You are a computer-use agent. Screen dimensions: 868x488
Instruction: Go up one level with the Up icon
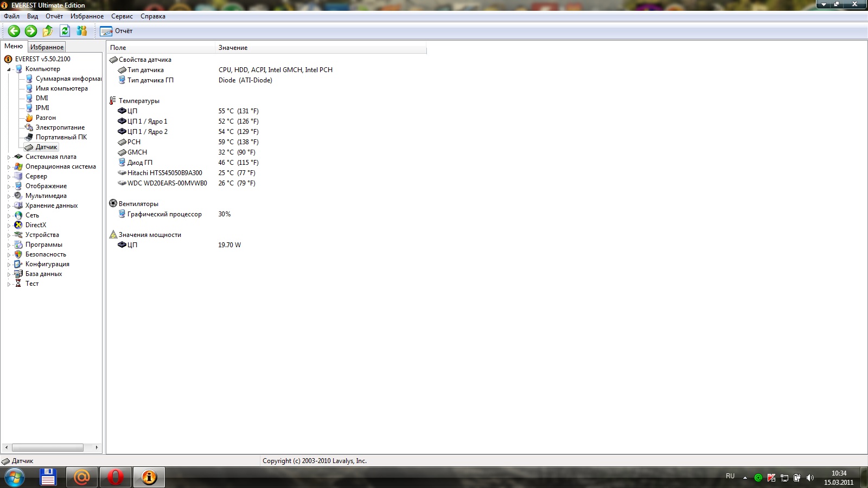48,31
